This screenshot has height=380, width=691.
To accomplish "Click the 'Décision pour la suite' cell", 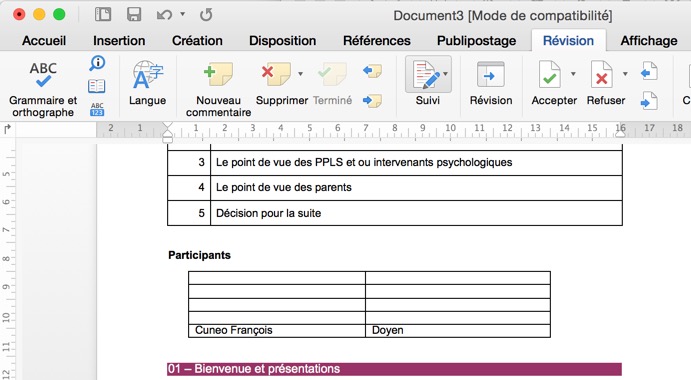I will (x=416, y=213).
